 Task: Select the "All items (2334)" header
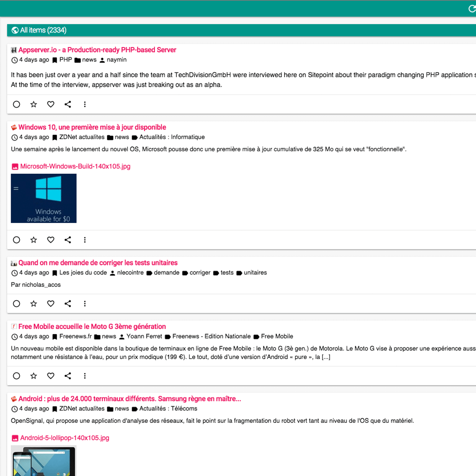point(40,30)
